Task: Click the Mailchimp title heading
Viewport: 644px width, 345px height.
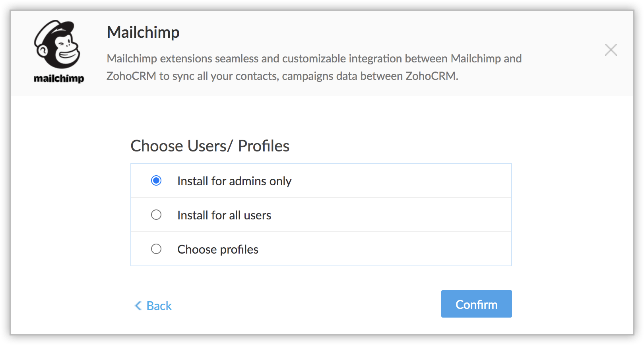Action: [x=143, y=32]
